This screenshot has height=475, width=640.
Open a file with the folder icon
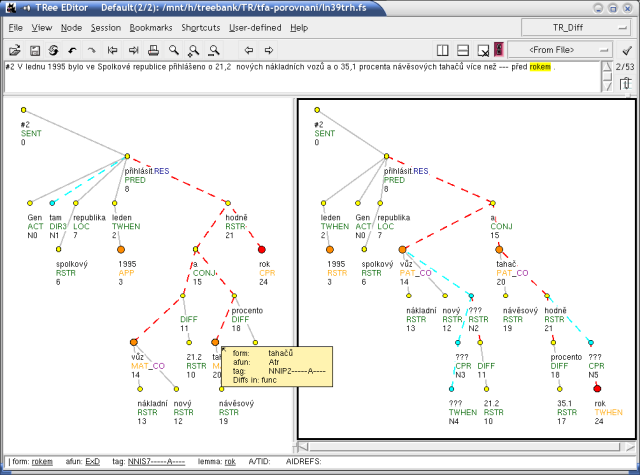click(x=15, y=50)
